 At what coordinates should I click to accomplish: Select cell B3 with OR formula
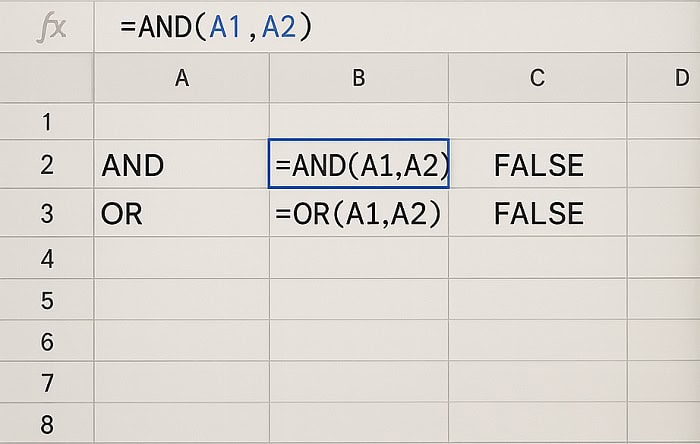(358, 213)
